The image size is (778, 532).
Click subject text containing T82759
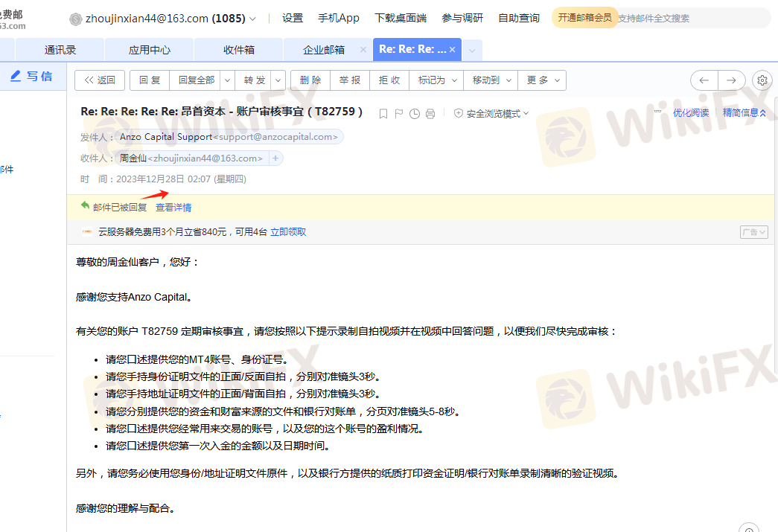point(221,112)
